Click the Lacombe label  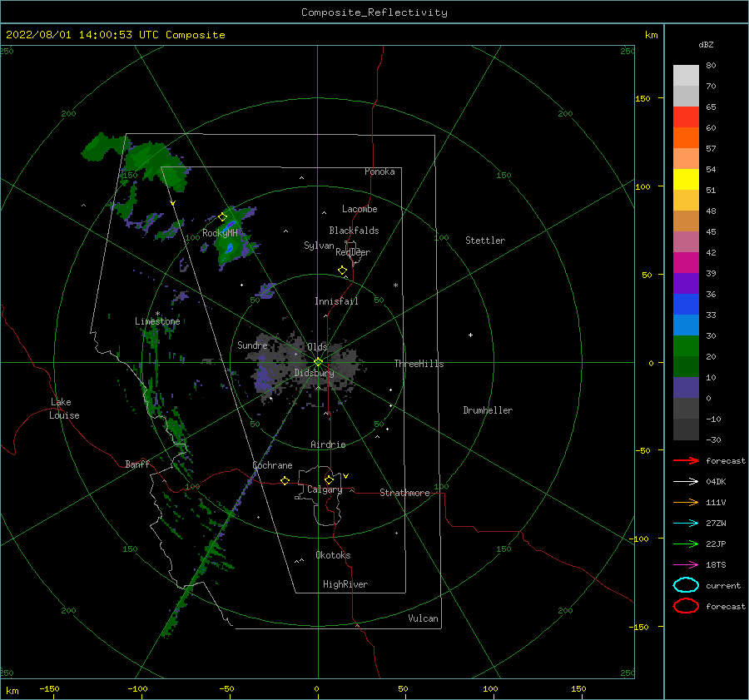point(360,209)
